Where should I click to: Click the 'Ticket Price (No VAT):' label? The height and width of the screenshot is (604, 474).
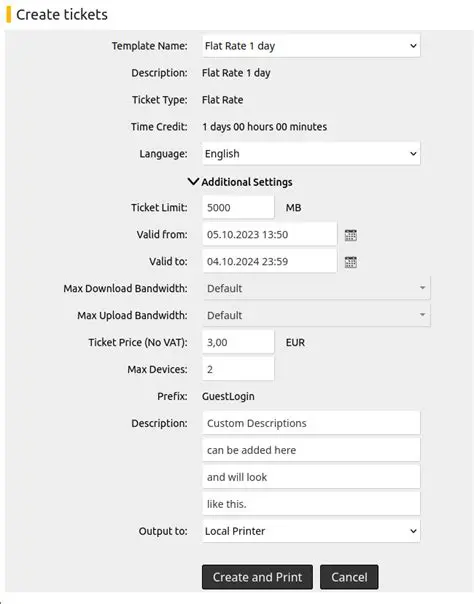click(x=138, y=342)
